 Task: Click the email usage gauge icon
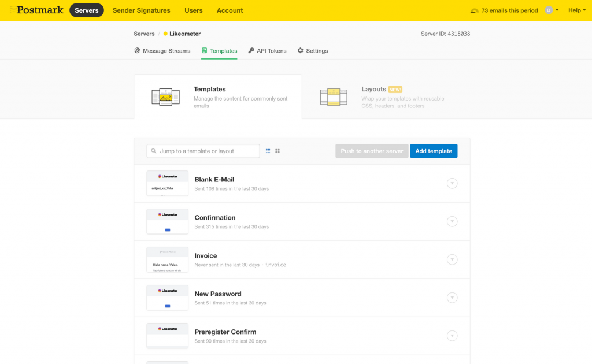click(x=474, y=10)
